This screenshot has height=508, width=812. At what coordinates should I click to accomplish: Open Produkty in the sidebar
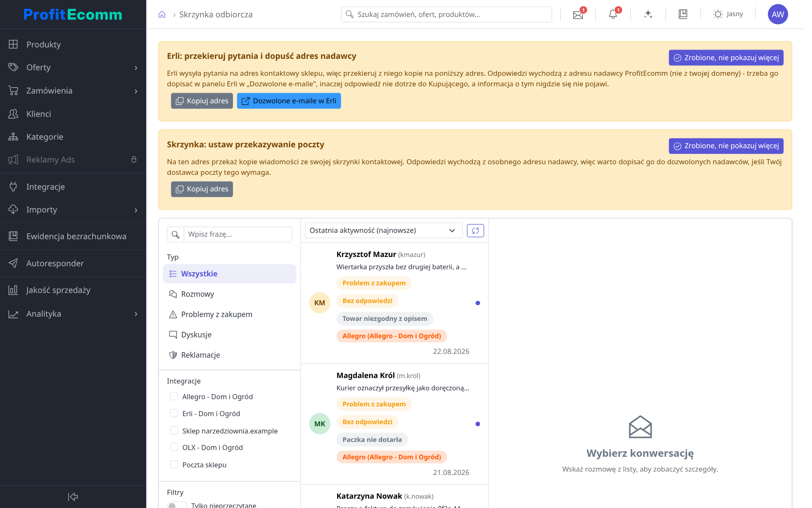tap(73, 44)
